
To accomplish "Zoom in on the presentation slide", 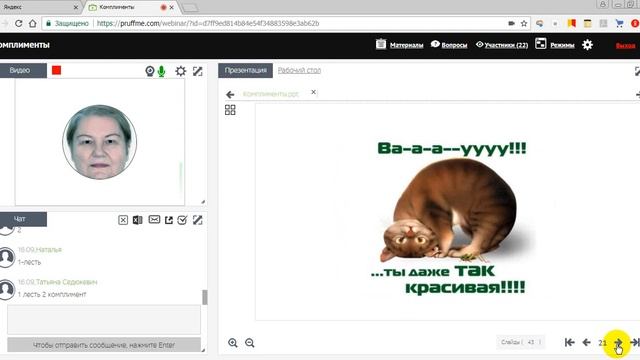I will pos(233,343).
